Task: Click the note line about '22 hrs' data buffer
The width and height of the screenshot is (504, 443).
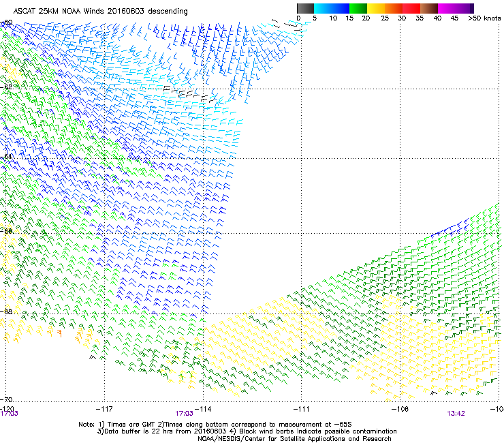Action: 247,431
